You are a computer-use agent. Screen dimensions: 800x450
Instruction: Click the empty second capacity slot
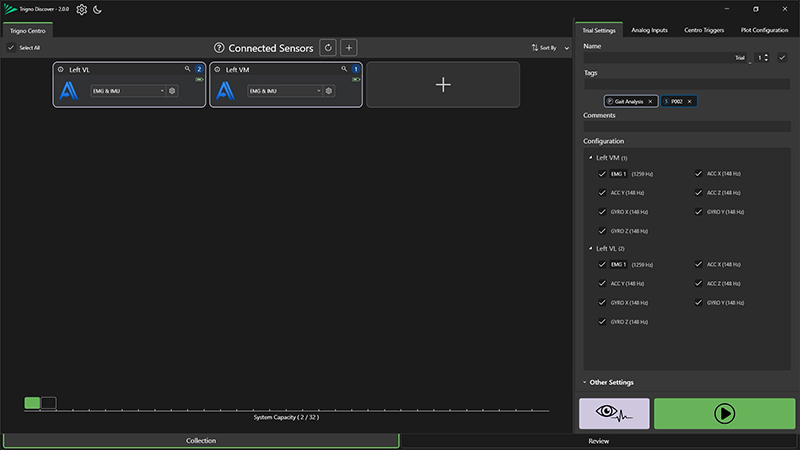(x=49, y=403)
